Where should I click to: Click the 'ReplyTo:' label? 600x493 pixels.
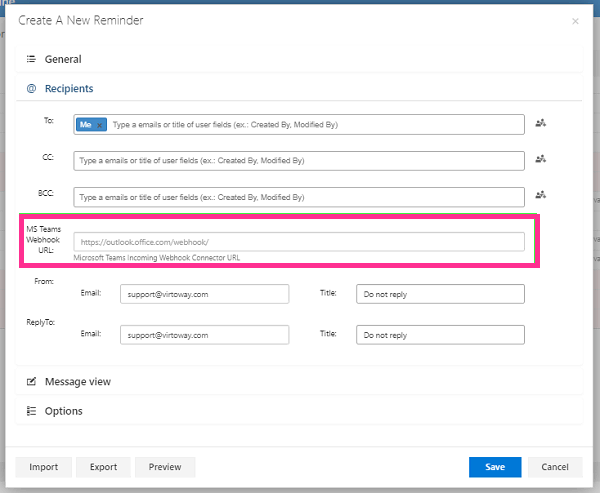41,322
